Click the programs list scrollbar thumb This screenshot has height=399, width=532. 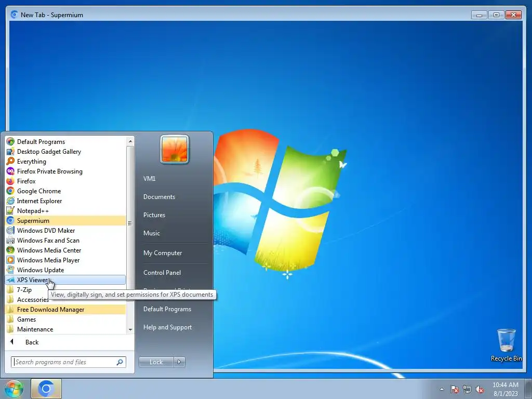[130, 223]
